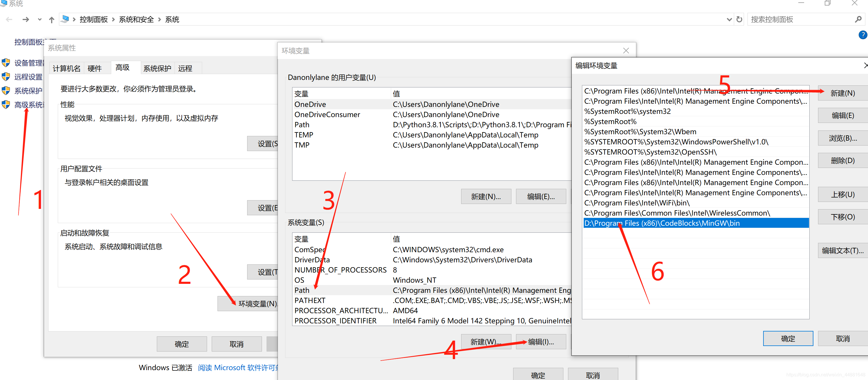Click 确定 in 编辑环境变量 dialog
This screenshot has width=868, height=380.
click(x=788, y=338)
